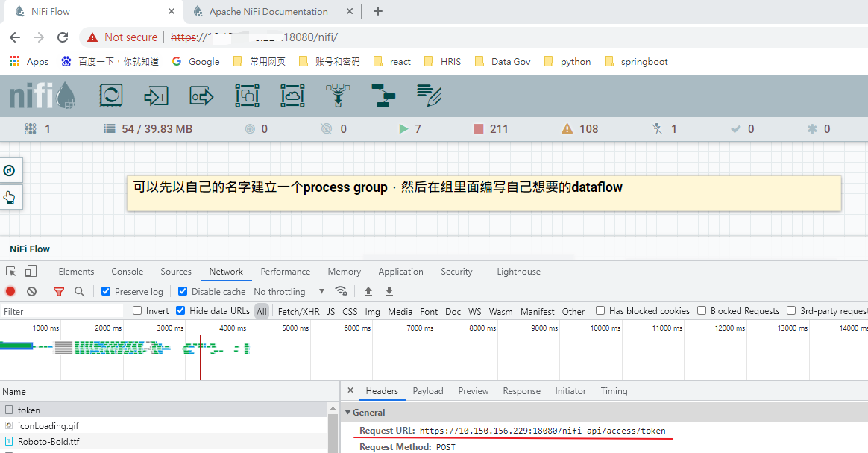868x453 pixels.
Task: Uncheck Disable cache checkbox
Action: (x=182, y=291)
